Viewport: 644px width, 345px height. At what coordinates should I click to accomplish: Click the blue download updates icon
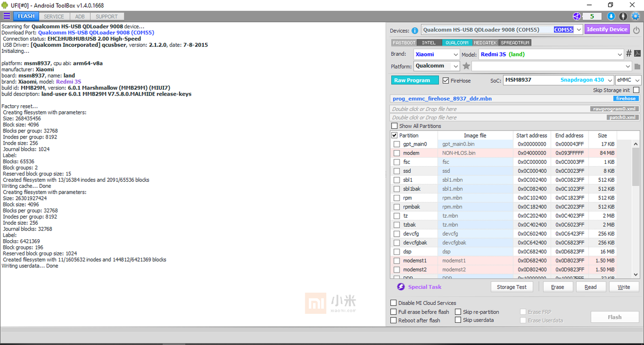[x=611, y=16]
